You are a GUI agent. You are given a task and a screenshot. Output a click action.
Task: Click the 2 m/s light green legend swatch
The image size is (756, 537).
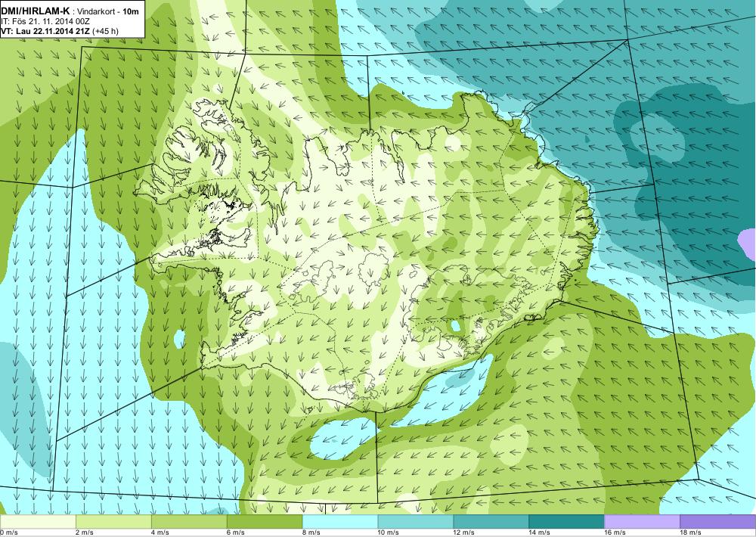(114, 522)
